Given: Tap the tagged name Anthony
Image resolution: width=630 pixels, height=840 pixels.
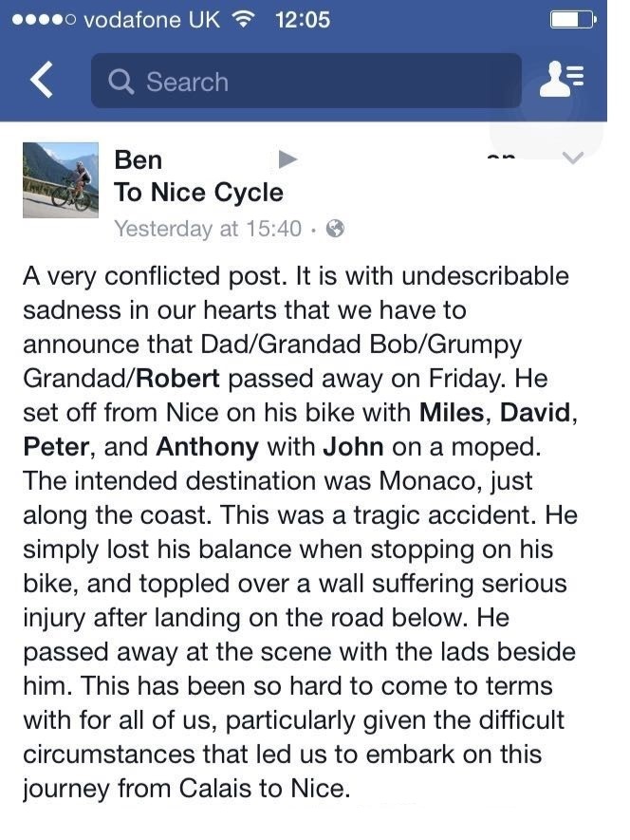Looking at the screenshot, I should tap(207, 447).
